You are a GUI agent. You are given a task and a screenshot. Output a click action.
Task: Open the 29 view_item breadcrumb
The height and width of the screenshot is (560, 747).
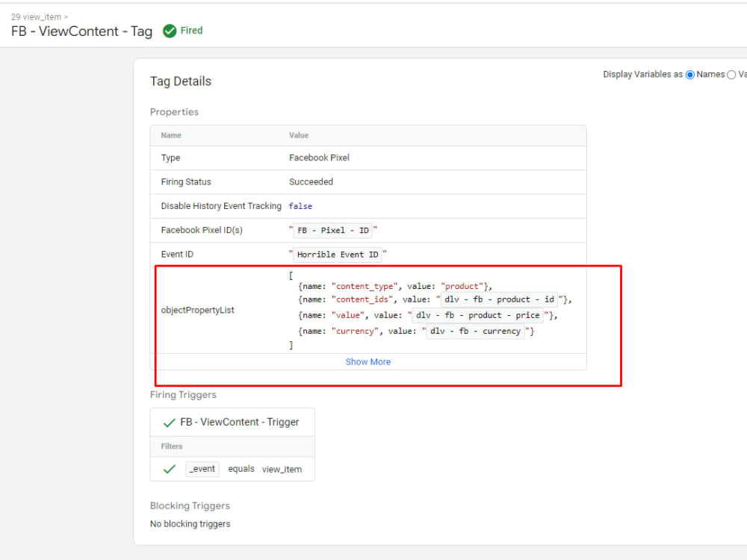(38, 16)
